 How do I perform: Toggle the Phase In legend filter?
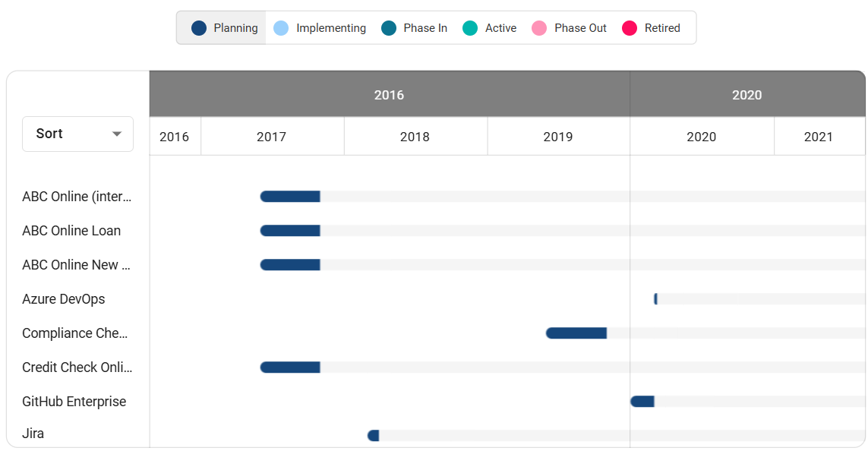(415, 28)
